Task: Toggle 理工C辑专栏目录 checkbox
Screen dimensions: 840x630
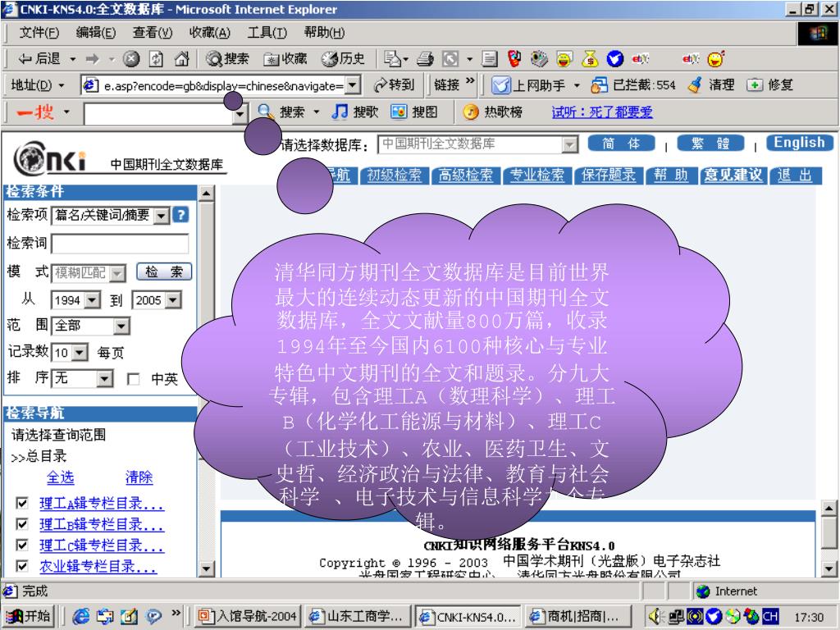Action: (x=22, y=545)
